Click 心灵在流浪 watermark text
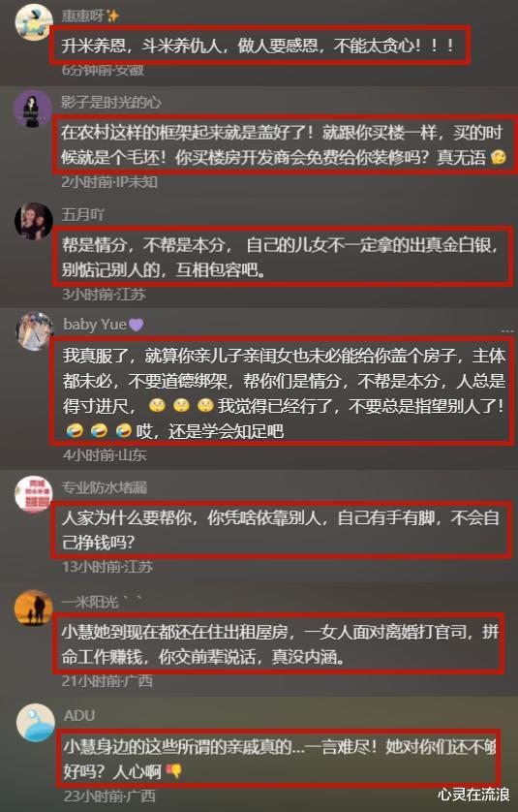 click(x=473, y=795)
